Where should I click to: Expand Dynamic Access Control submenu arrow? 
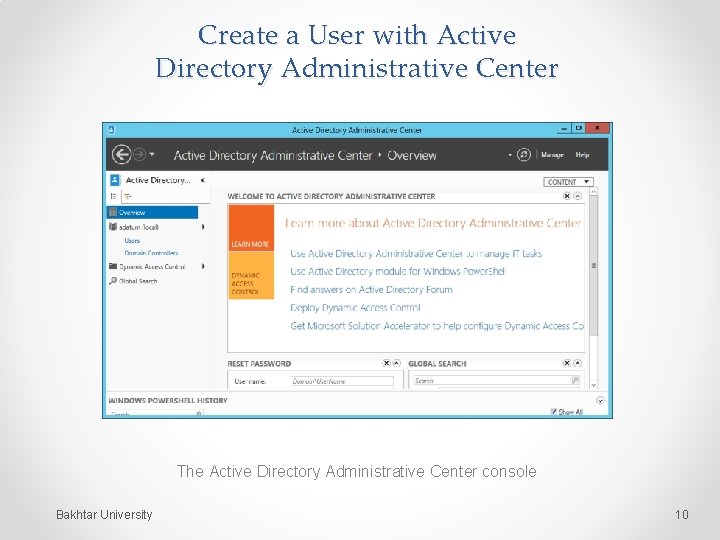click(202, 266)
